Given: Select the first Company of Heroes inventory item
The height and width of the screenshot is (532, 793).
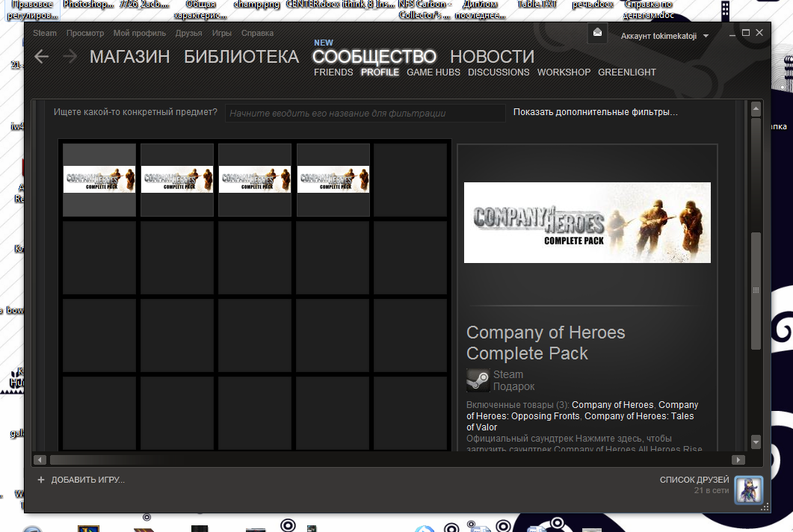Looking at the screenshot, I should pos(99,179).
